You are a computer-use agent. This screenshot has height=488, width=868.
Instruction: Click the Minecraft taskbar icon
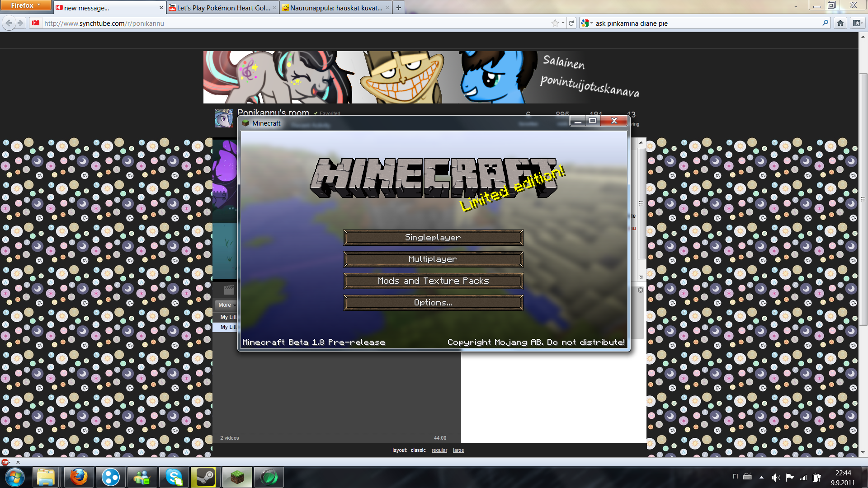click(237, 477)
